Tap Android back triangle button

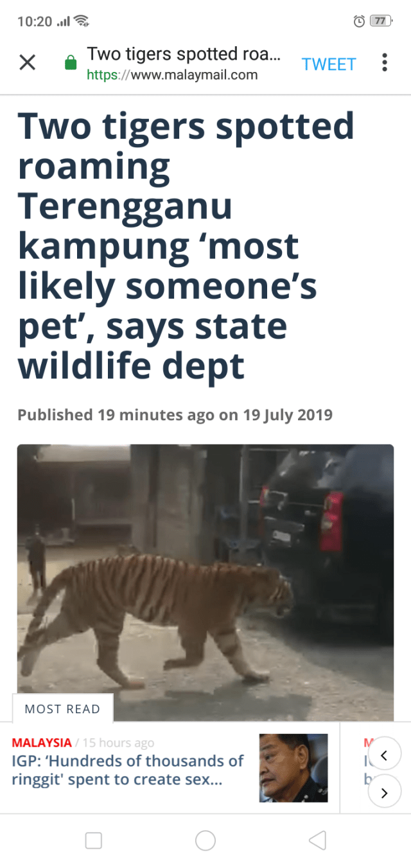pyautogui.click(x=317, y=840)
